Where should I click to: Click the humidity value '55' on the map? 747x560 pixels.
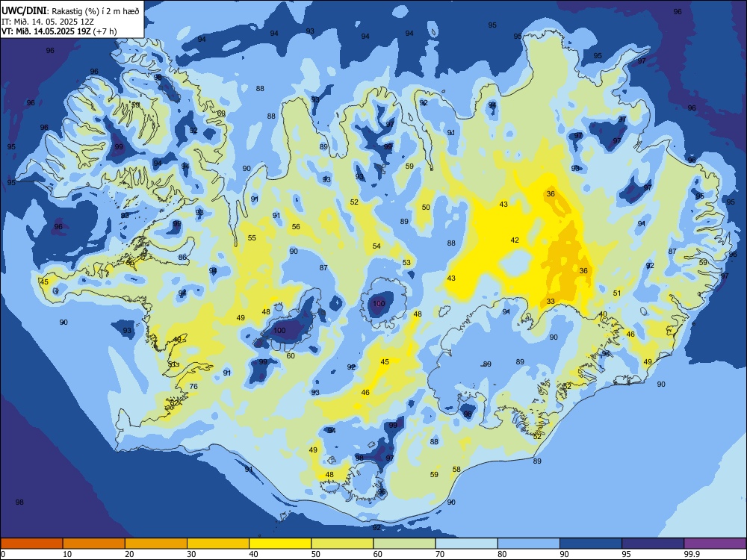pos(252,237)
